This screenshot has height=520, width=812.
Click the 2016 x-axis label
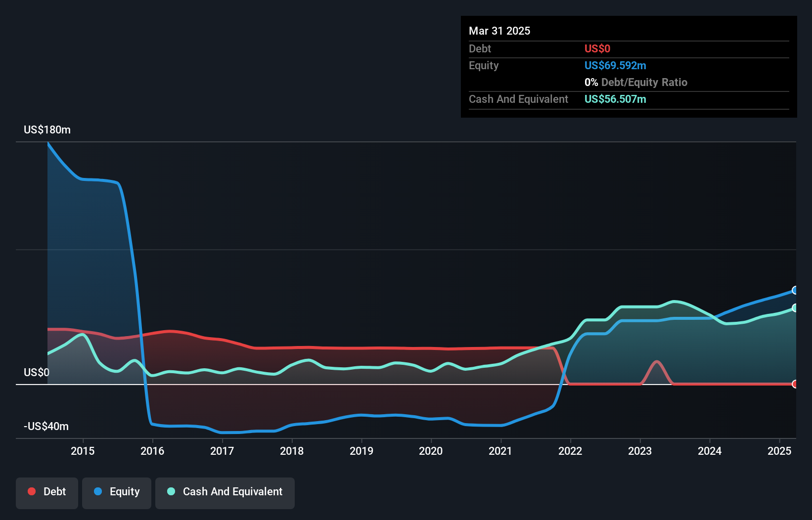pos(152,451)
